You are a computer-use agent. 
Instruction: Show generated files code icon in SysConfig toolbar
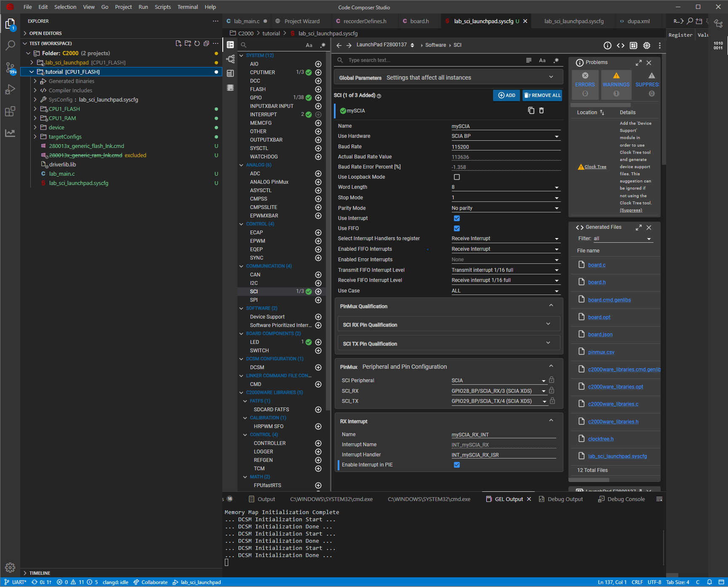click(x=620, y=46)
